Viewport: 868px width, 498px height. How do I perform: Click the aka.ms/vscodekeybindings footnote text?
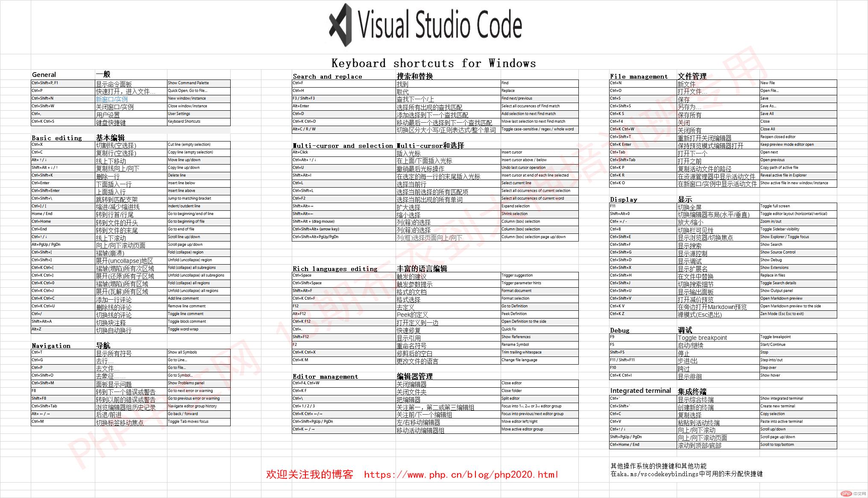click(x=686, y=474)
